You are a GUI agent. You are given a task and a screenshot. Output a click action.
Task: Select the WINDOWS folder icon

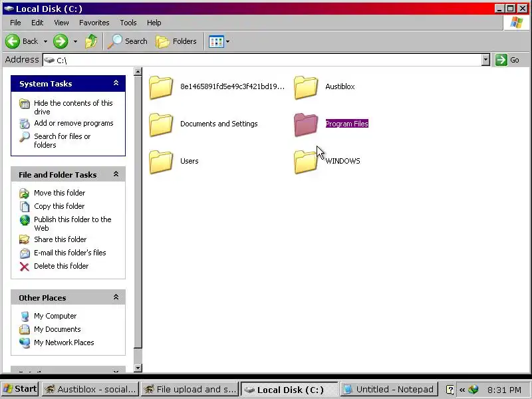click(x=306, y=162)
